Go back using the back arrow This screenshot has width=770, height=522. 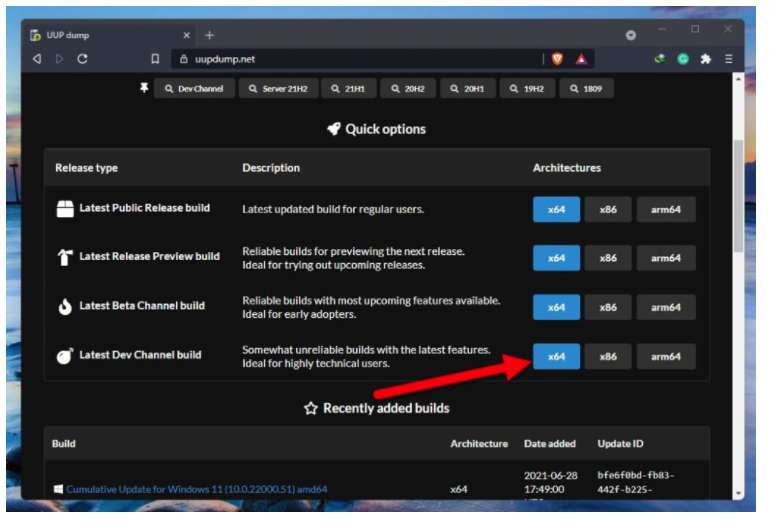(x=37, y=59)
